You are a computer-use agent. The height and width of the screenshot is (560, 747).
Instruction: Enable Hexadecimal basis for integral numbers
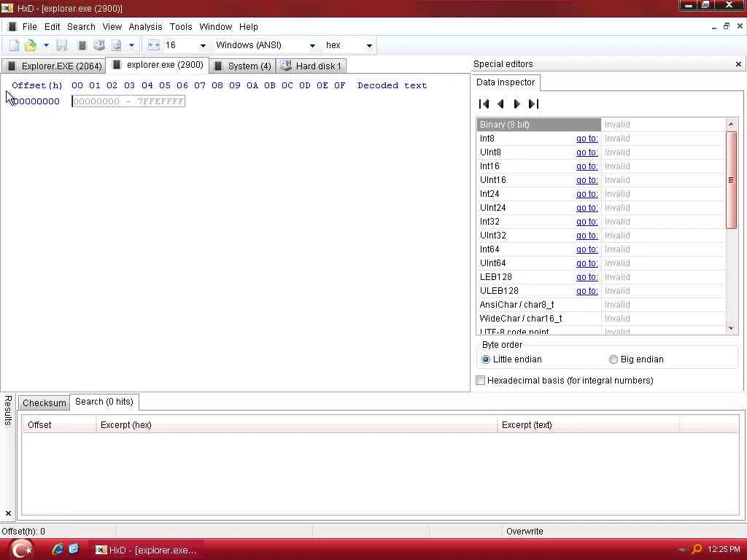click(x=481, y=381)
